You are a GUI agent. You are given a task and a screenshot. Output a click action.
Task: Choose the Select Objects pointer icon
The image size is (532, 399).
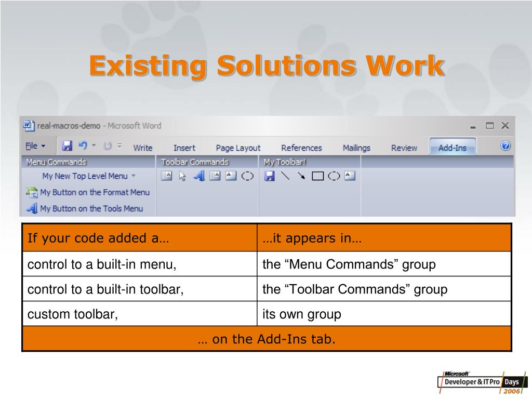click(182, 176)
